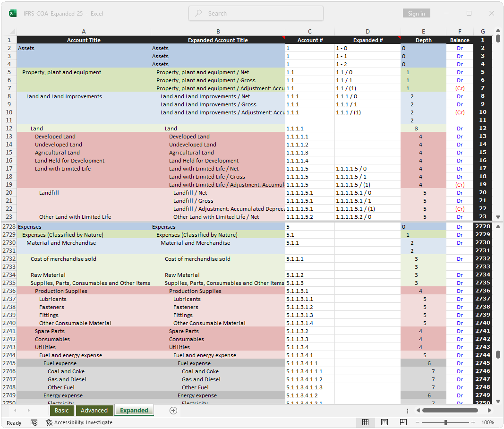Image resolution: width=504 pixels, height=429 pixels.
Task: Select cell 'Landfill / Gross'
Action: 218,201
